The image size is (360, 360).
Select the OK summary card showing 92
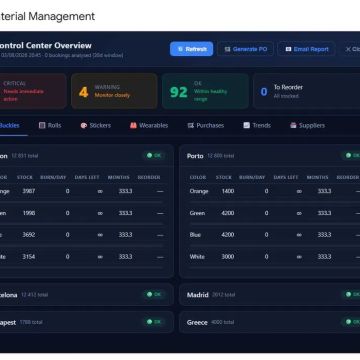tap(205, 91)
